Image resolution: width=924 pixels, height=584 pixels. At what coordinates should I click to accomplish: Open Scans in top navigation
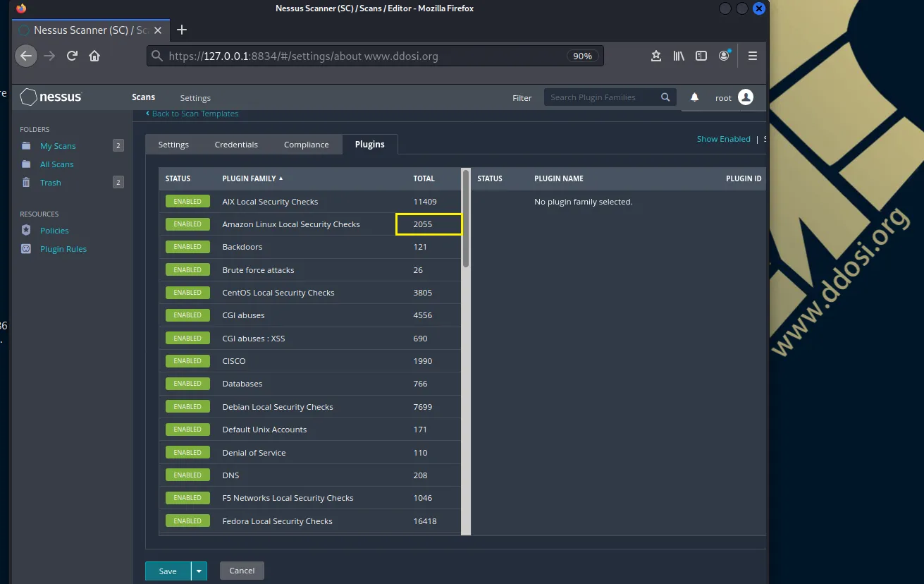[143, 97]
